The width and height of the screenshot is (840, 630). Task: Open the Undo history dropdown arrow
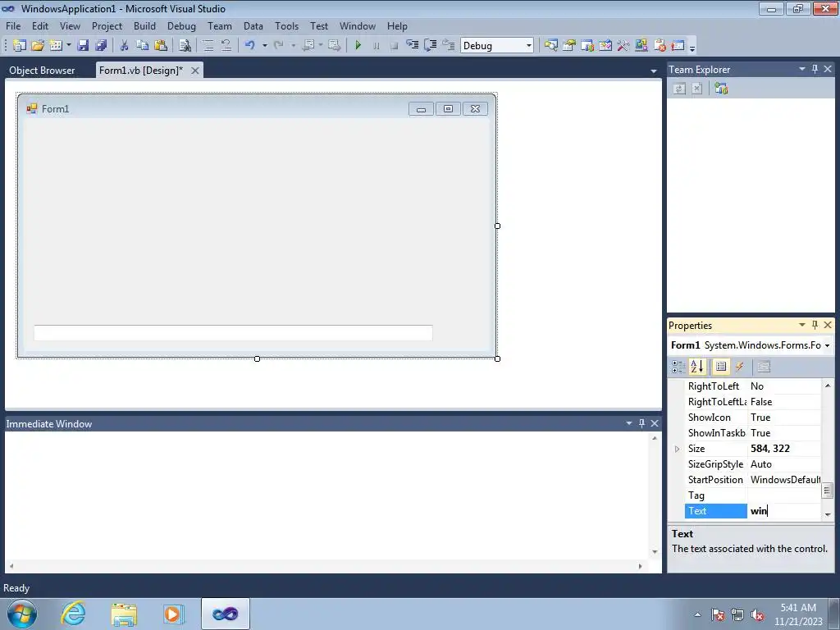click(265, 46)
